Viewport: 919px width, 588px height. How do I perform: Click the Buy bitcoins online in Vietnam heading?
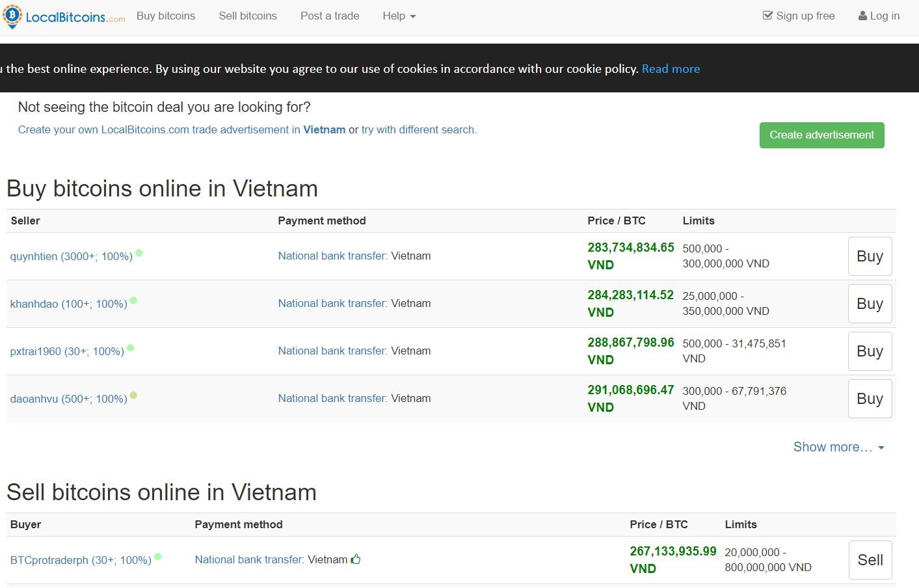(x=162, y=189)
